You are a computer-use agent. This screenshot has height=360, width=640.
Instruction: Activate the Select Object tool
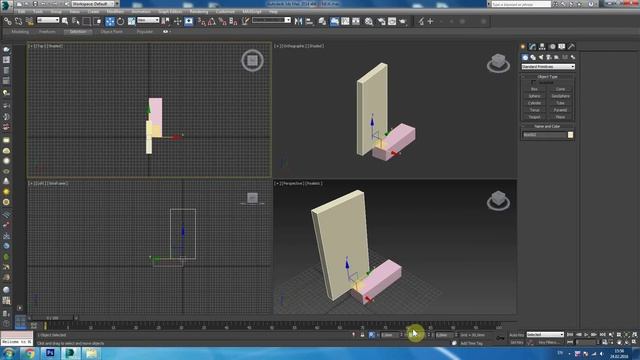click(x=65, y=21)
